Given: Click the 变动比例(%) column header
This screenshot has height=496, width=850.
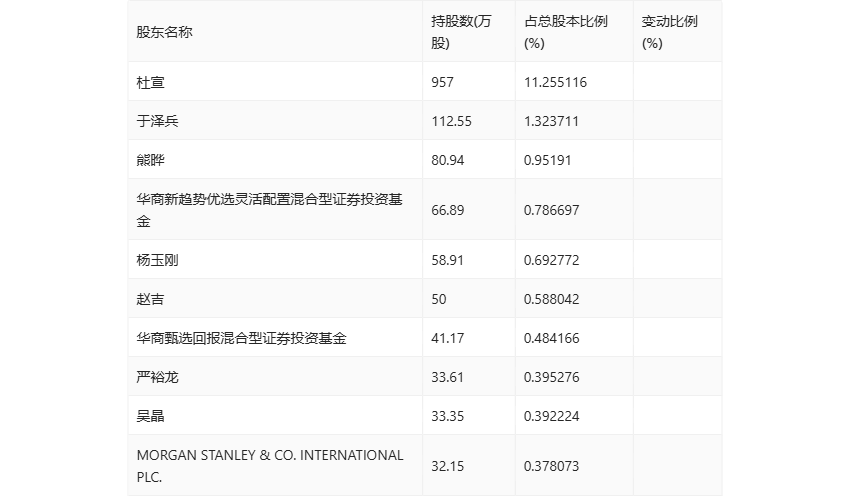Looking at the screenshot, I should [669, 32].
